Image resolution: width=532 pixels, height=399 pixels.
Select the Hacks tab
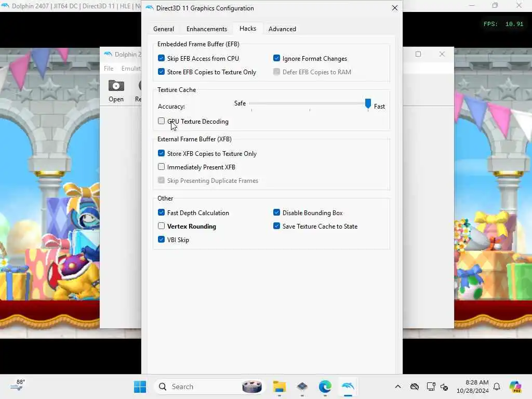(x=248, y=29)
